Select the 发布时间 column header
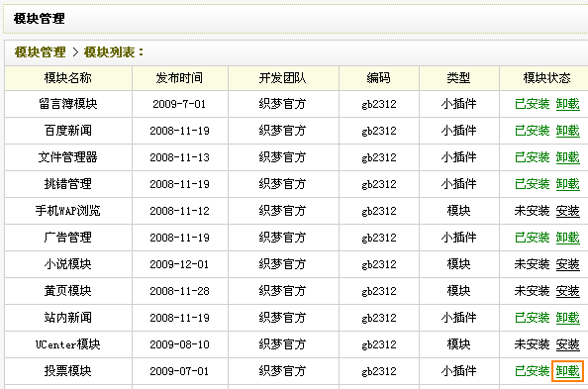 tap(179, 78)
